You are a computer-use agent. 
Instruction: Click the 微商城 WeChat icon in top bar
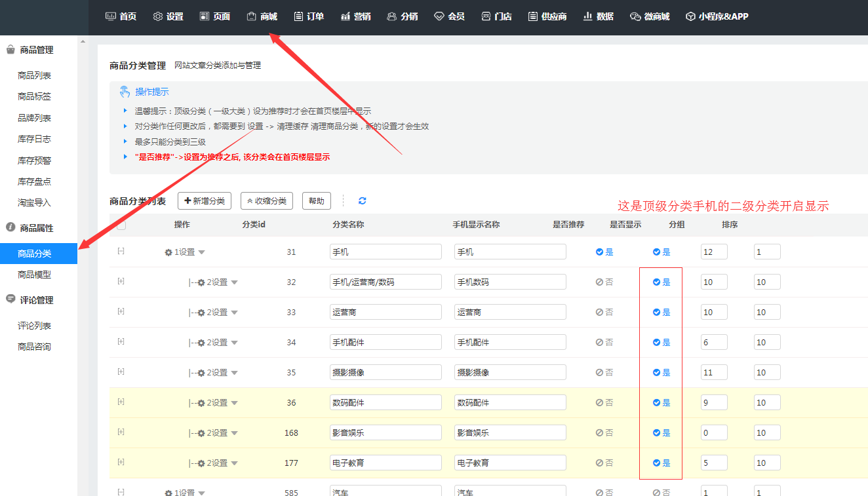click(635, 16)
